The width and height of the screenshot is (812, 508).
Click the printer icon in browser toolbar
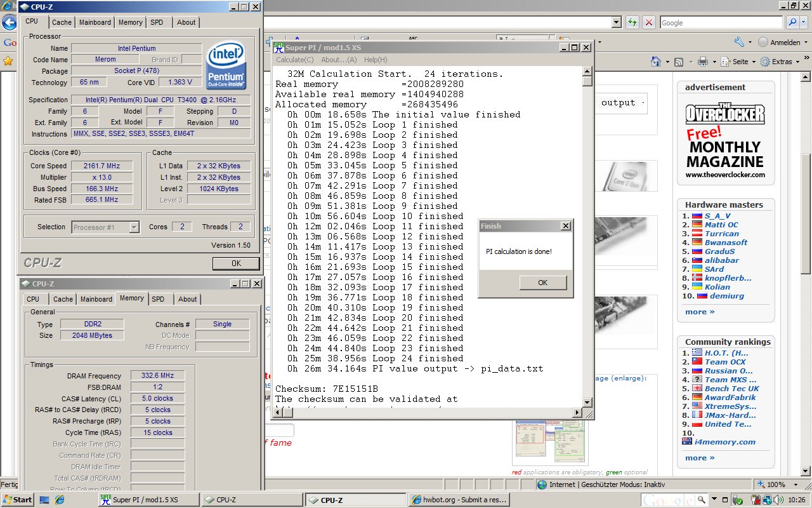702,62
